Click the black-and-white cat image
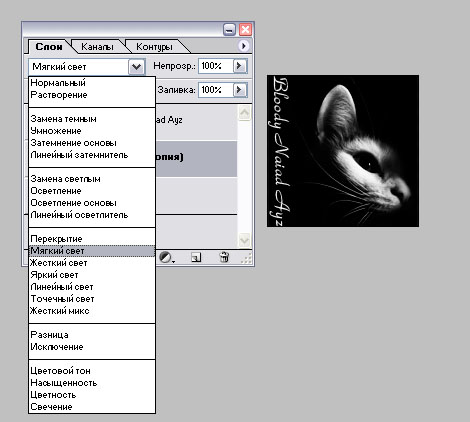Viewport: 470px width, 422px height. point(343,151)
